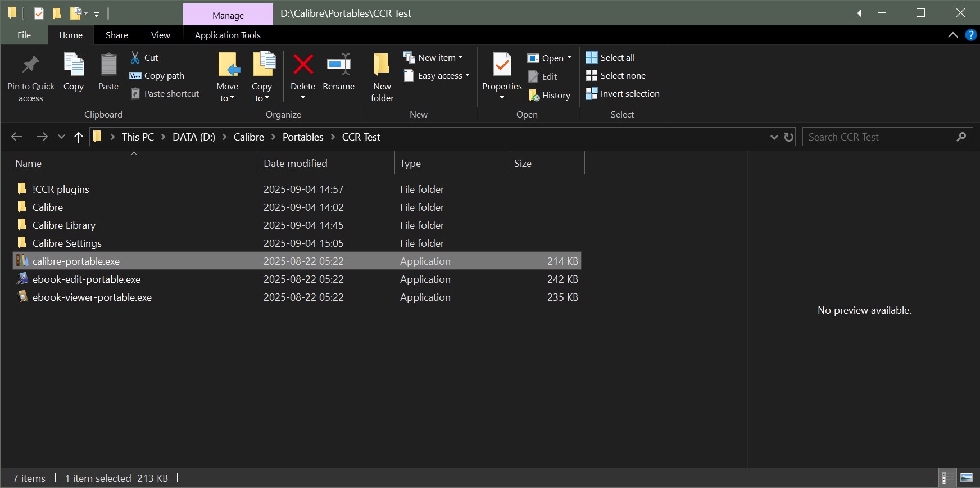
Task: Navigate up one folder level
Action: tap(79, 137)
